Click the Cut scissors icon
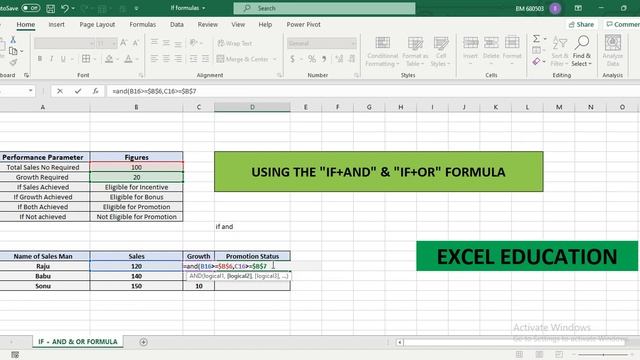Screen dimensions: 640x360 (x=13, y=40)
